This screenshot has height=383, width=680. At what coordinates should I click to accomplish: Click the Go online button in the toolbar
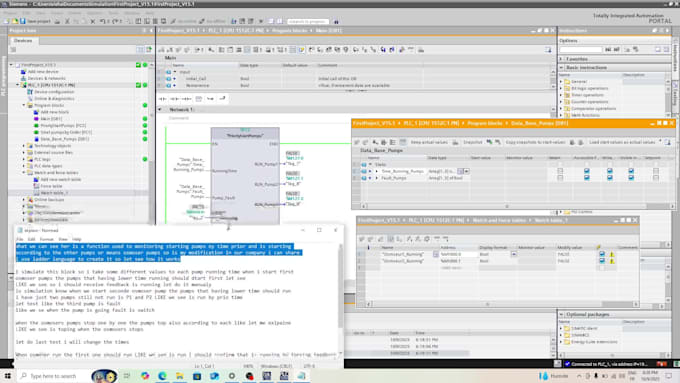[183, 21]
